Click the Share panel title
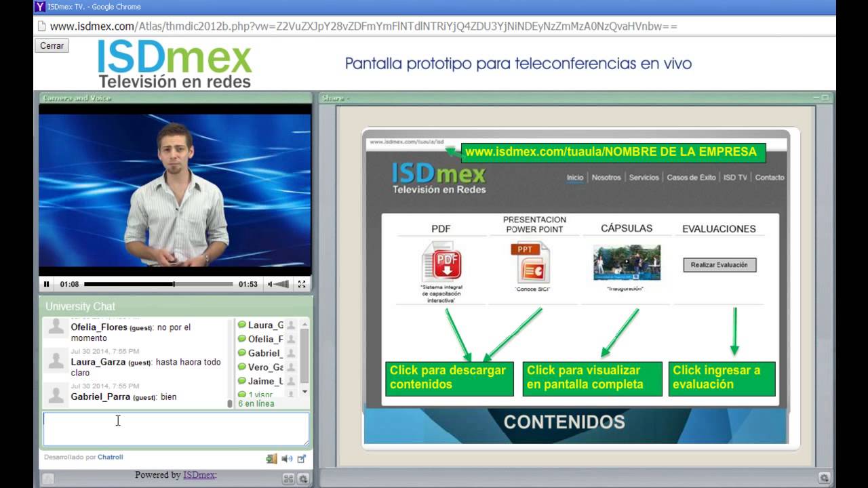This screenshot has height=488, width=868. click(x=333, y=98)
